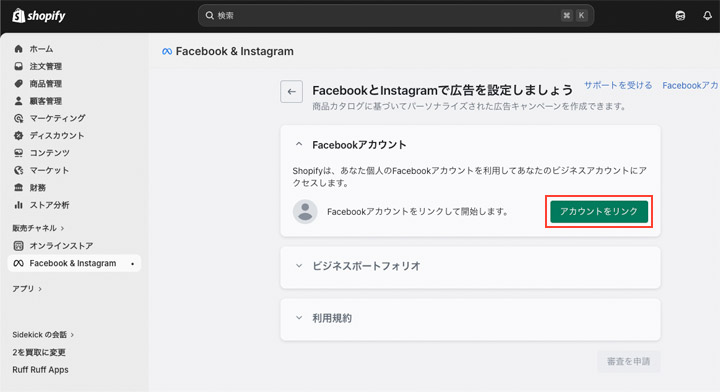The image size is (720, 392).
Task: Click the オンラインストア storefront icon
Action: point(18,246)
